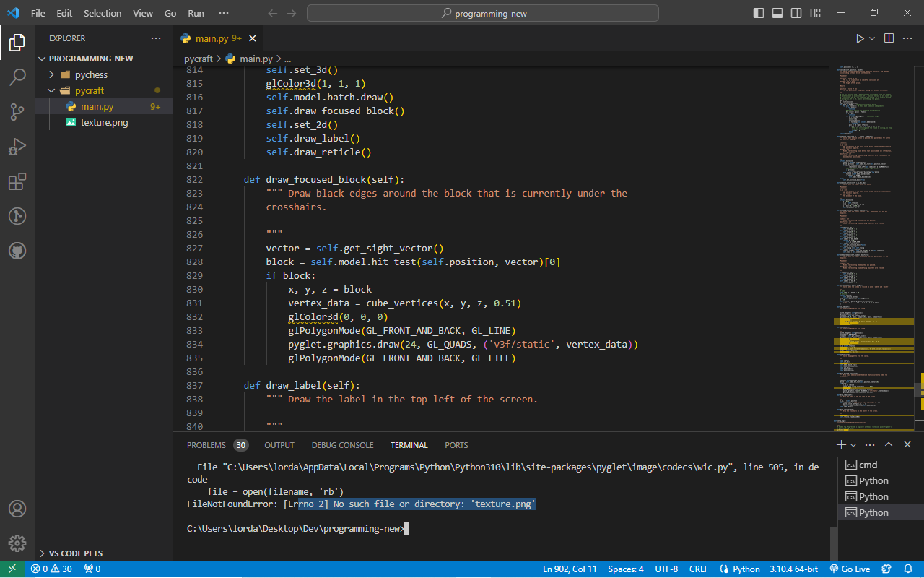Viewport: 924px width, 578px height.
Task: Open the Search view
Action: click(x=17, y=77)
